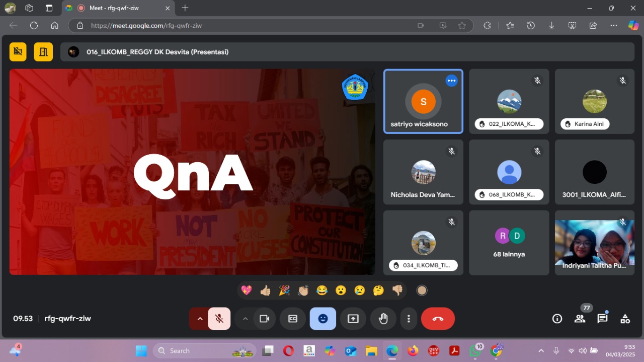Open the meeting details info icon
Viewport: 644px width, 362px height.
click(557, 319)
